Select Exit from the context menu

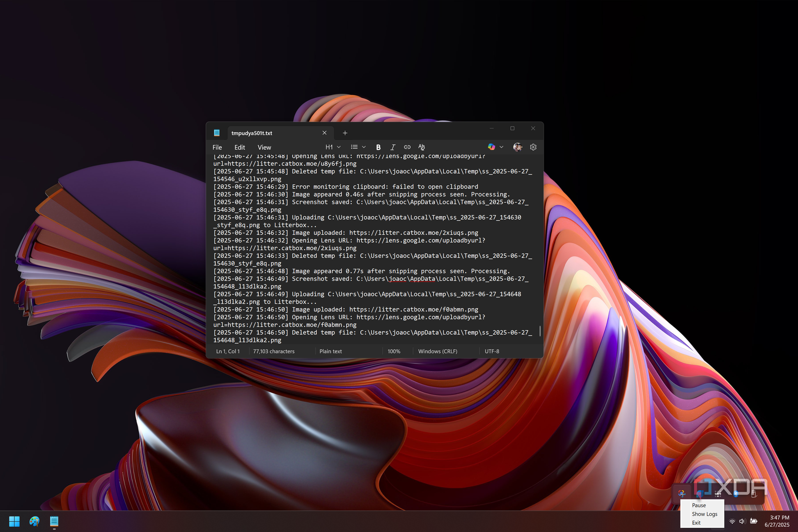tap(696, 523)
